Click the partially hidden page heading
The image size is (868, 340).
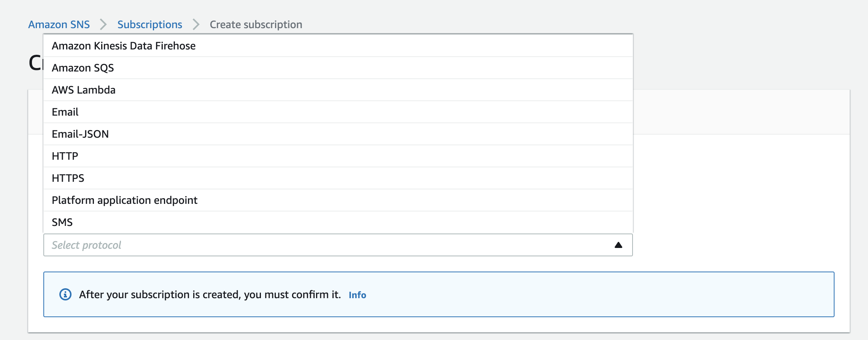[x=35, y=63]
